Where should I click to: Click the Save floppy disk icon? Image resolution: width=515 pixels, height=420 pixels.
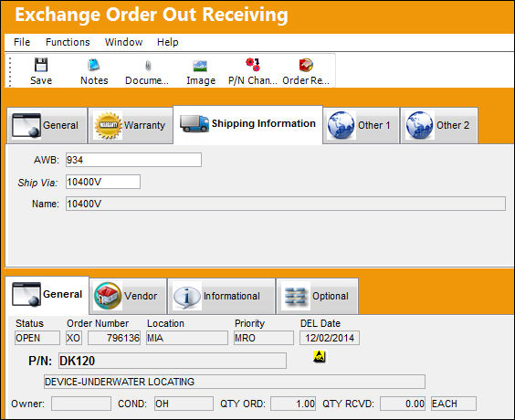41,65
